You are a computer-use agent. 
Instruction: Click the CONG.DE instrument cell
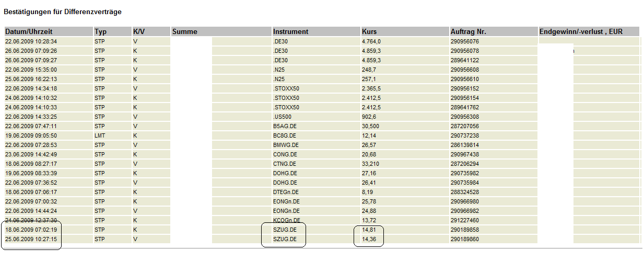pos(285,154)
